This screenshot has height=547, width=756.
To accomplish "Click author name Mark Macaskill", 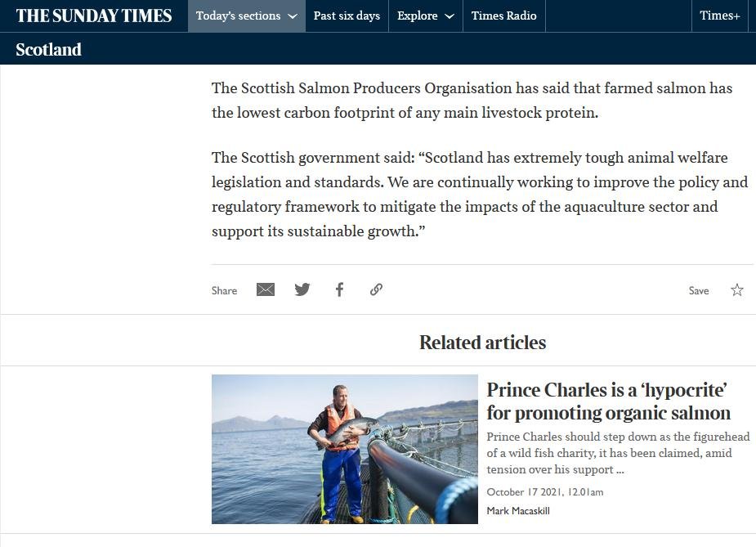I will click(x=518, y=511).
